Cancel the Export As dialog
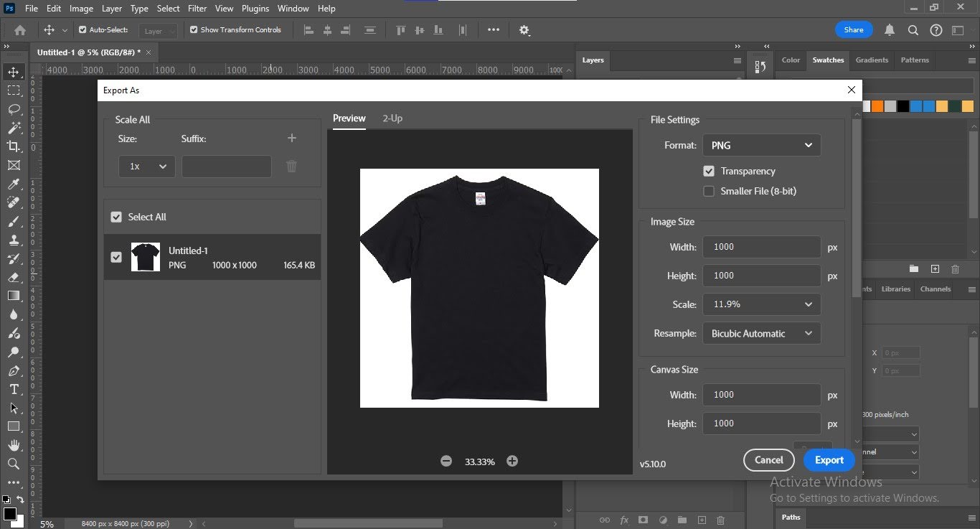980x529 pixels. pos(768,460)
